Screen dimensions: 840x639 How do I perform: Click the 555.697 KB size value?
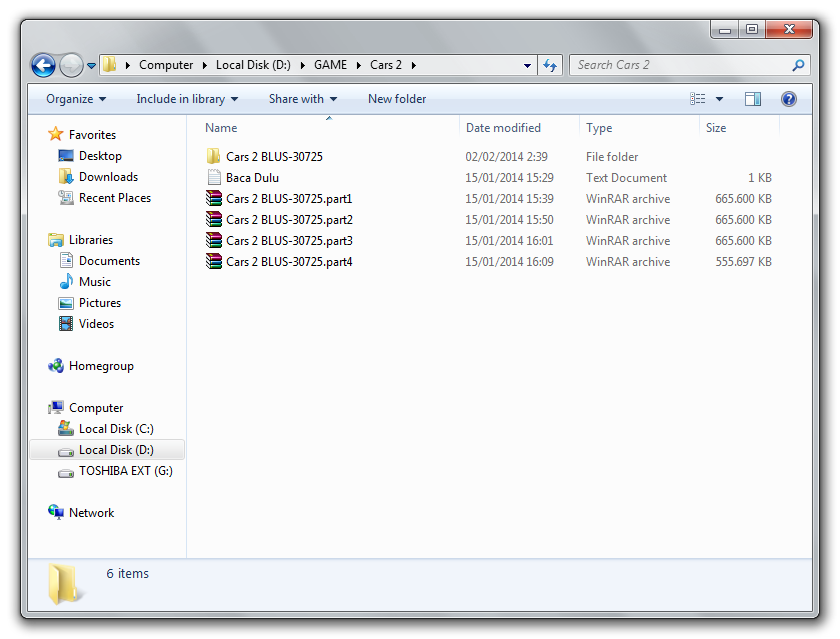743,262
